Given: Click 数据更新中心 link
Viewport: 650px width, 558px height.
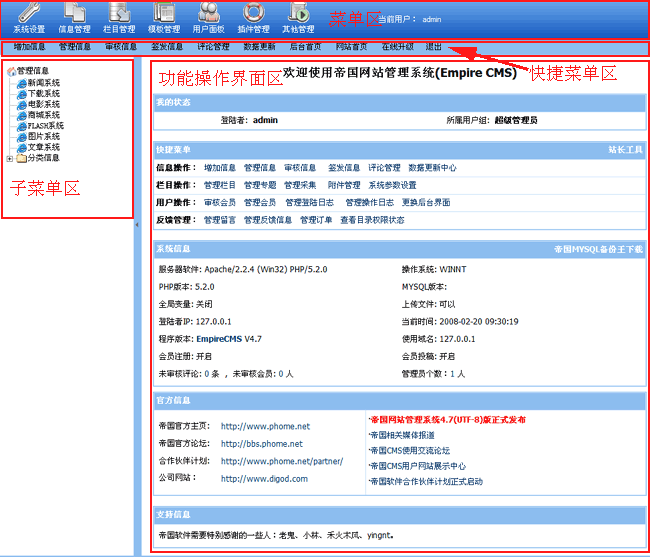Looking at the screenshot, I should click(432, 168).
